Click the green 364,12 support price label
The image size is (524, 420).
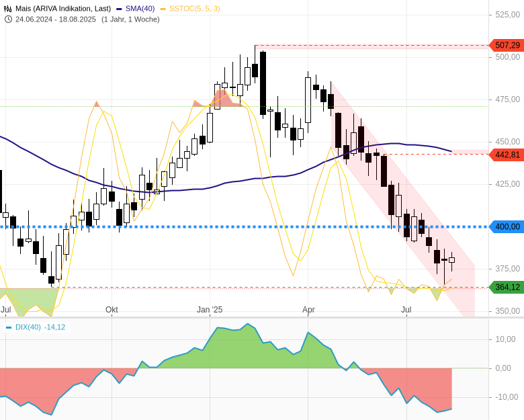(x=506, y=287)
